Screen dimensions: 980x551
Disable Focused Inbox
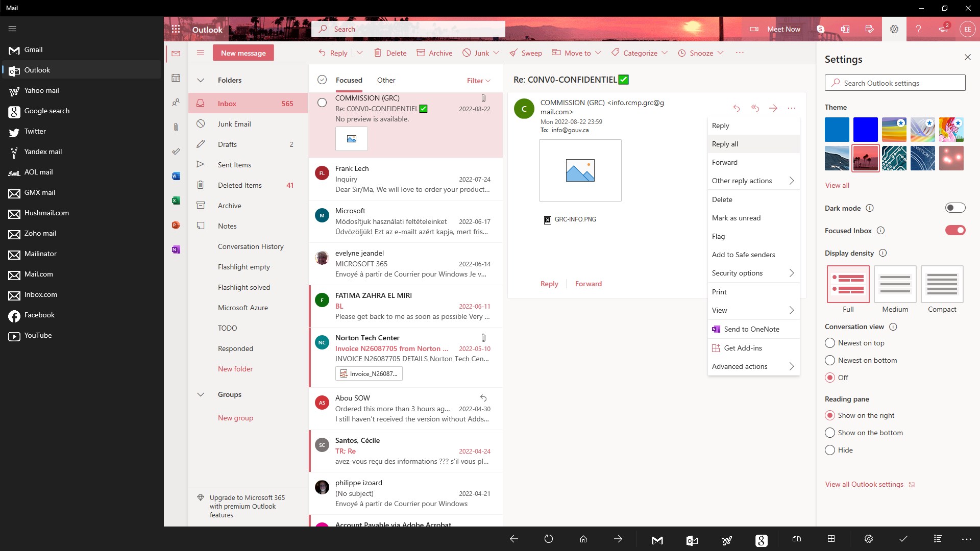(955, 230)
